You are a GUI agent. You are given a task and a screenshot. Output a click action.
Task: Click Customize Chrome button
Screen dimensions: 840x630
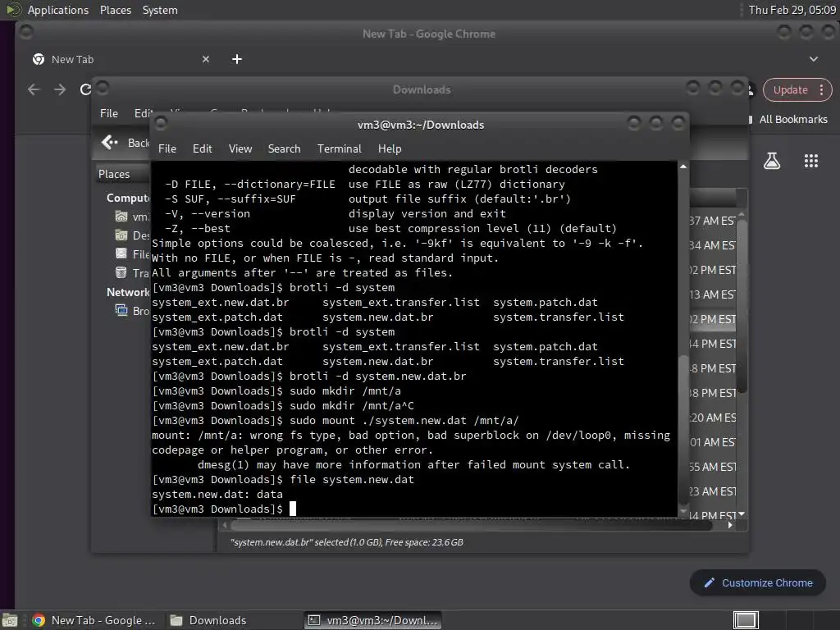point(757,583)
